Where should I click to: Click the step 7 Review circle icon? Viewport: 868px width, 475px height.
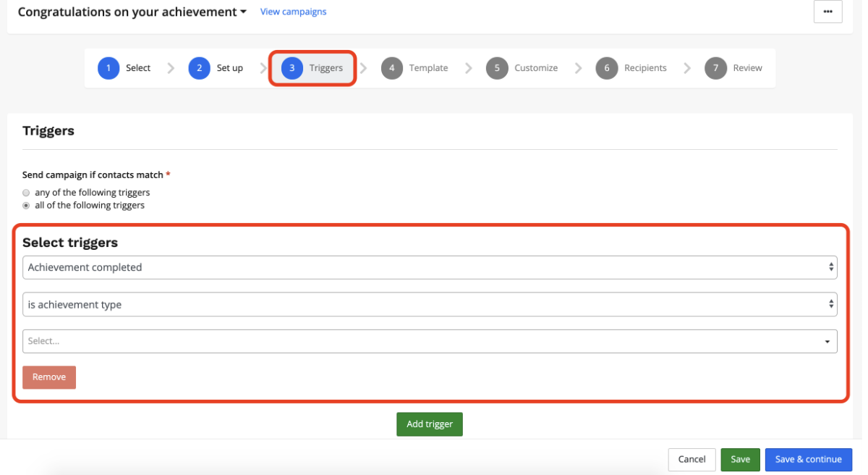715,68
